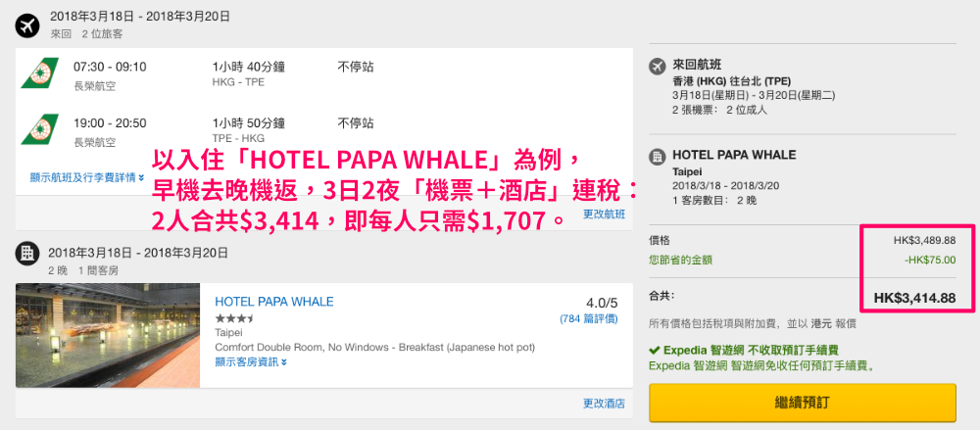Click the yellow 繼續預訂 button

803,403
